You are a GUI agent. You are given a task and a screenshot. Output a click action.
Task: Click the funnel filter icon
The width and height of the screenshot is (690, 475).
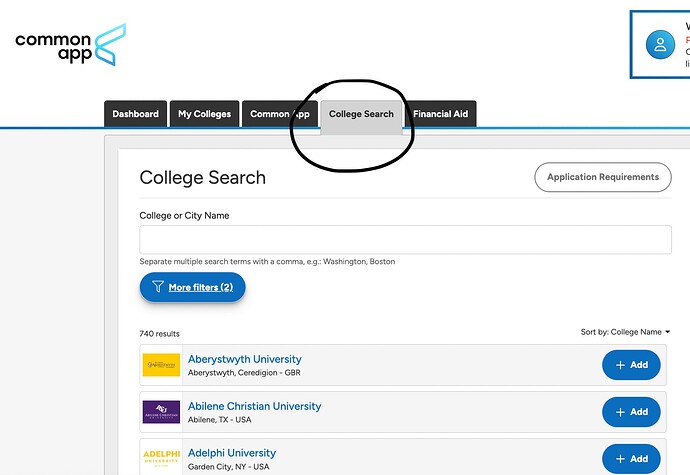point(158,287)
